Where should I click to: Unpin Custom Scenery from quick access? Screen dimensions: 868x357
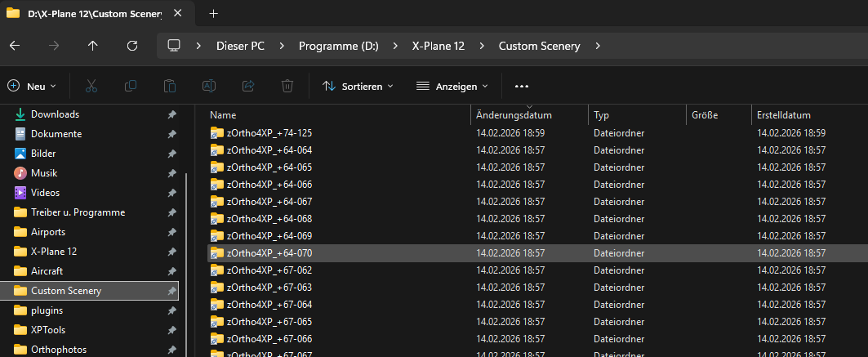tap(171, 291)
